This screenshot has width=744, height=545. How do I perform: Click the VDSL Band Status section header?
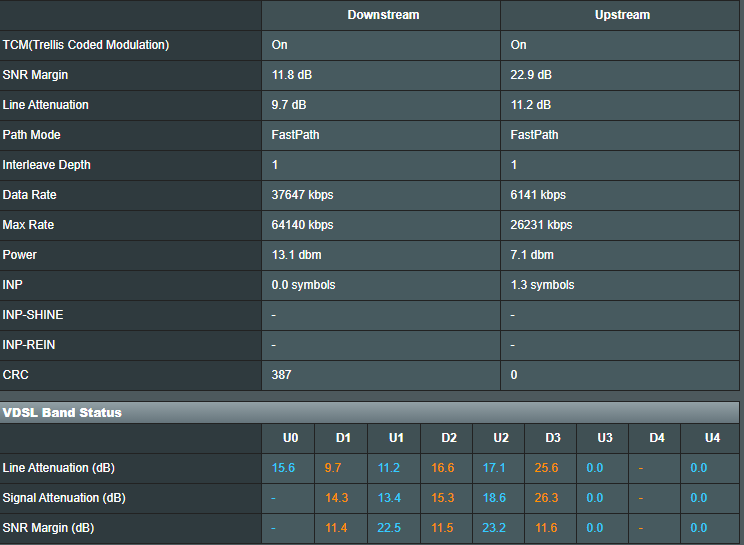coord(62,412)
